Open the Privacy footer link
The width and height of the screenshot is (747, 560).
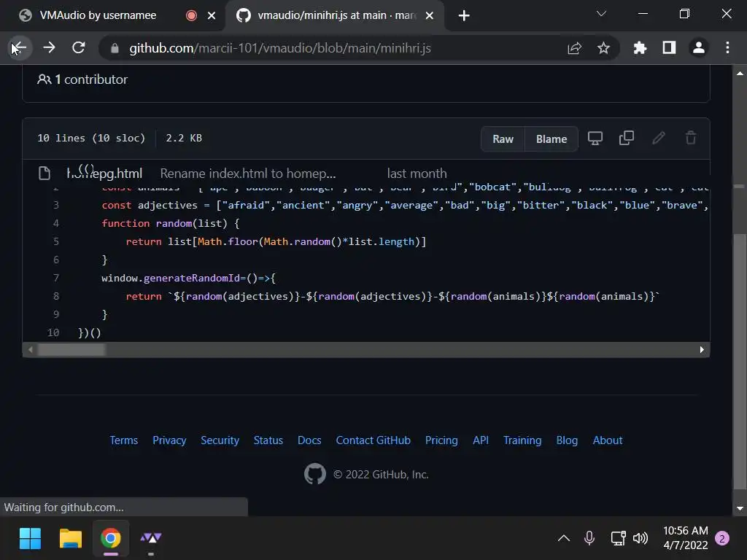(x=169, y=440)
